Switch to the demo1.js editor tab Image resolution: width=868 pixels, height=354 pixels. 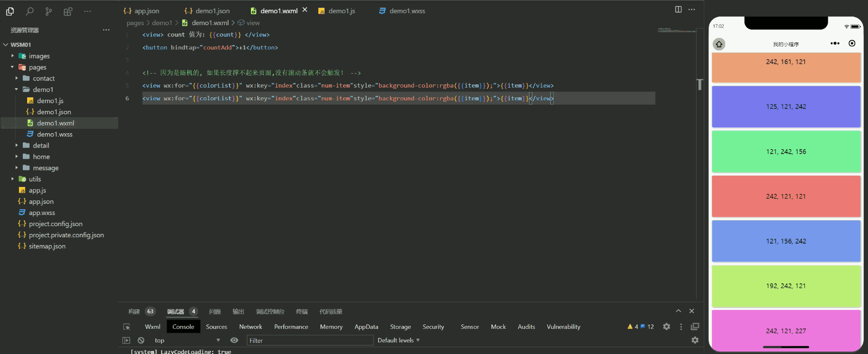(337, 11)
